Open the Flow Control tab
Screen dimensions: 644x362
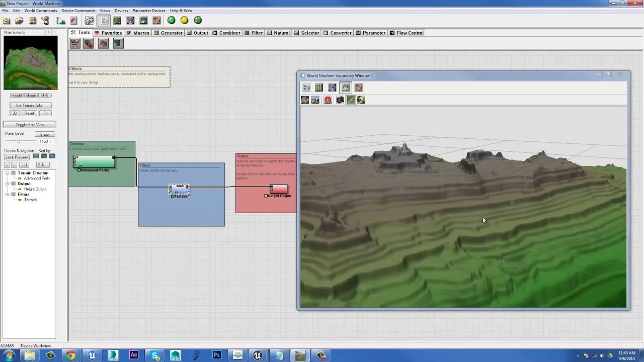(x=407, y=33)
